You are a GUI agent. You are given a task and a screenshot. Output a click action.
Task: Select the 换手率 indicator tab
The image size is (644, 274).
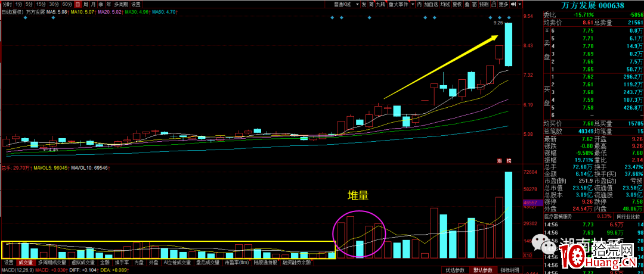tap(122, 262)
